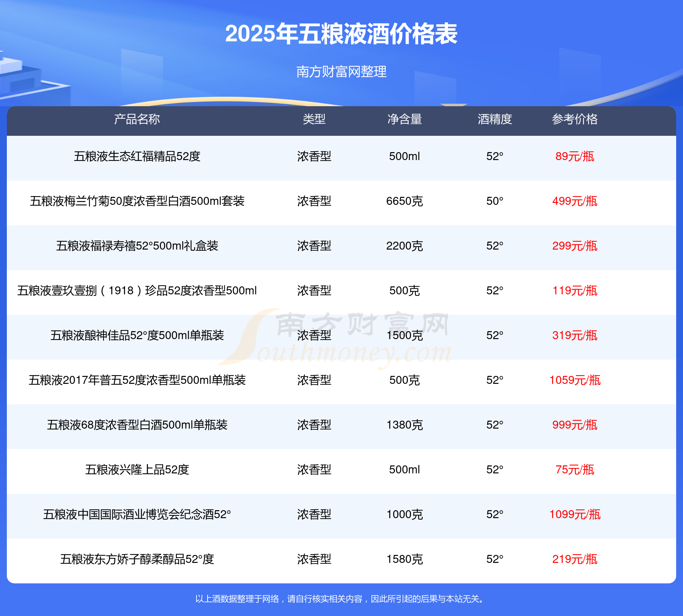Click the net content "1380克"
Viewport: 683px width, 616px height.
(404, 425)
